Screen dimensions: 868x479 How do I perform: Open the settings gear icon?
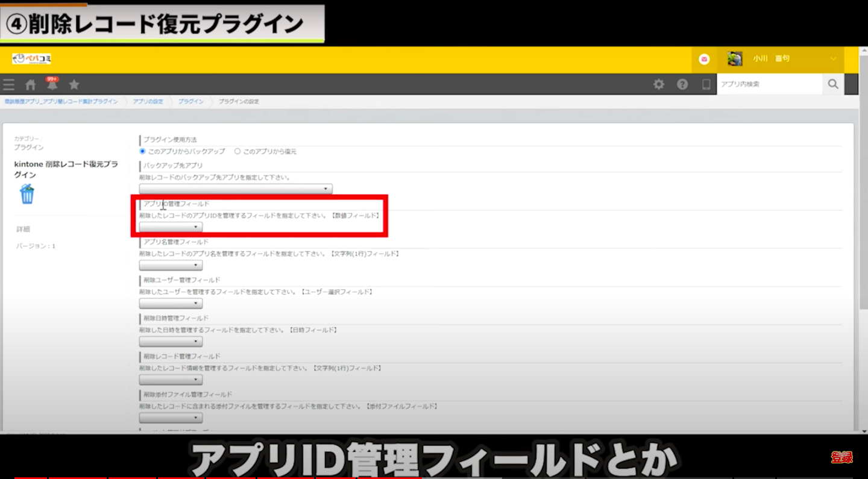(x=659, y=84)
